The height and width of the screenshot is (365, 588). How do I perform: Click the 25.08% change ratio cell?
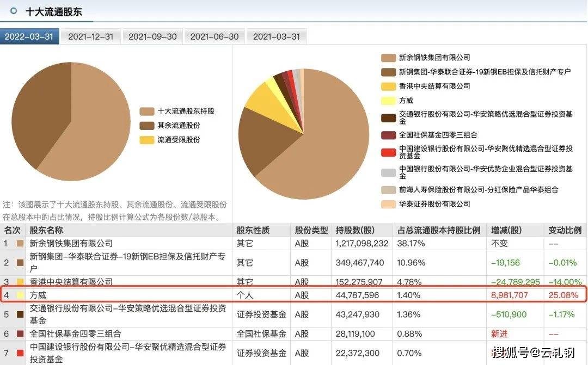click(x=563, y=295)
